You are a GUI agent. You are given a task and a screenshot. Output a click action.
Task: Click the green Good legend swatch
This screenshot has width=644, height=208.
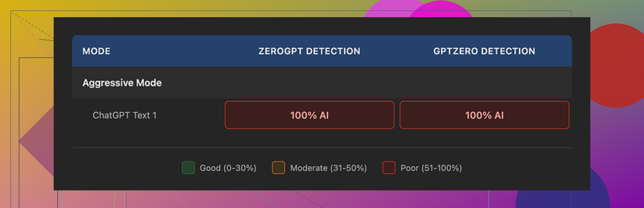click(x=188, y=168)
